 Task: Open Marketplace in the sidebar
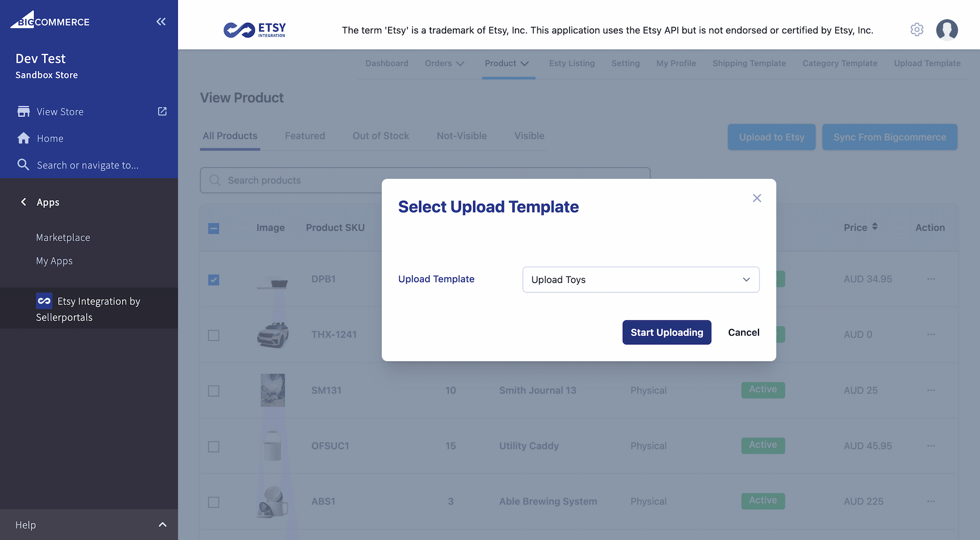[x=63, y=238]
